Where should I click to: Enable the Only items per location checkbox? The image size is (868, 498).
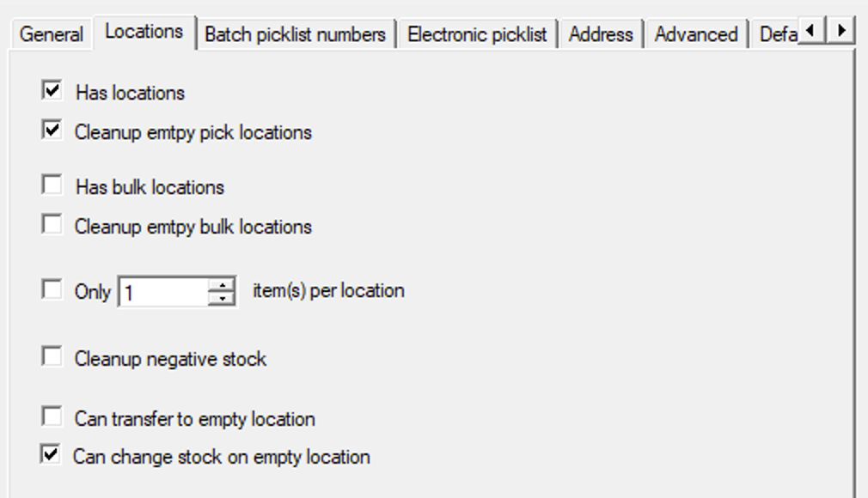coord(52,290)
